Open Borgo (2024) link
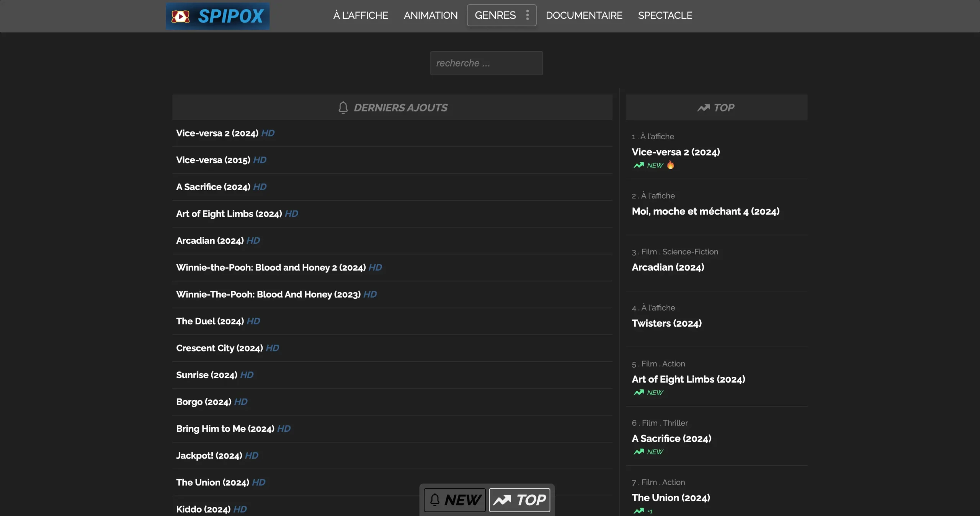This screenshot has width=980, height=516. coord(203,402)
